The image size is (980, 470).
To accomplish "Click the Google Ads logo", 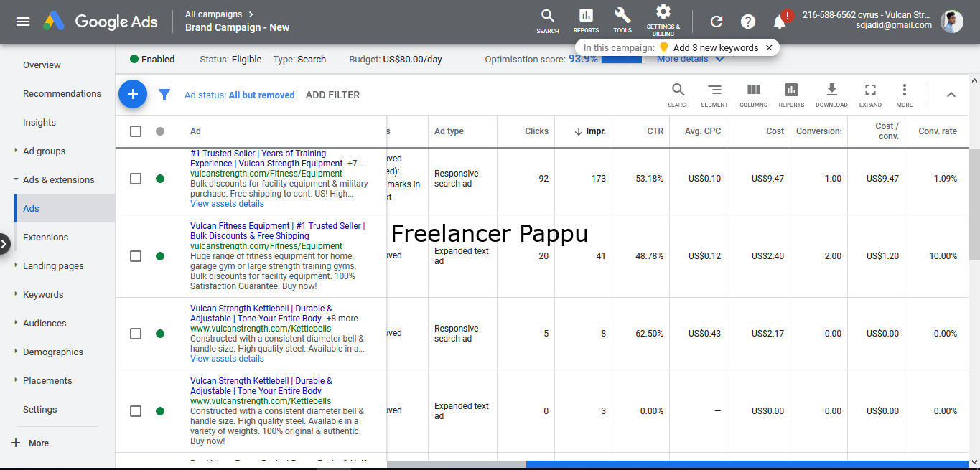I will [100, 22].
